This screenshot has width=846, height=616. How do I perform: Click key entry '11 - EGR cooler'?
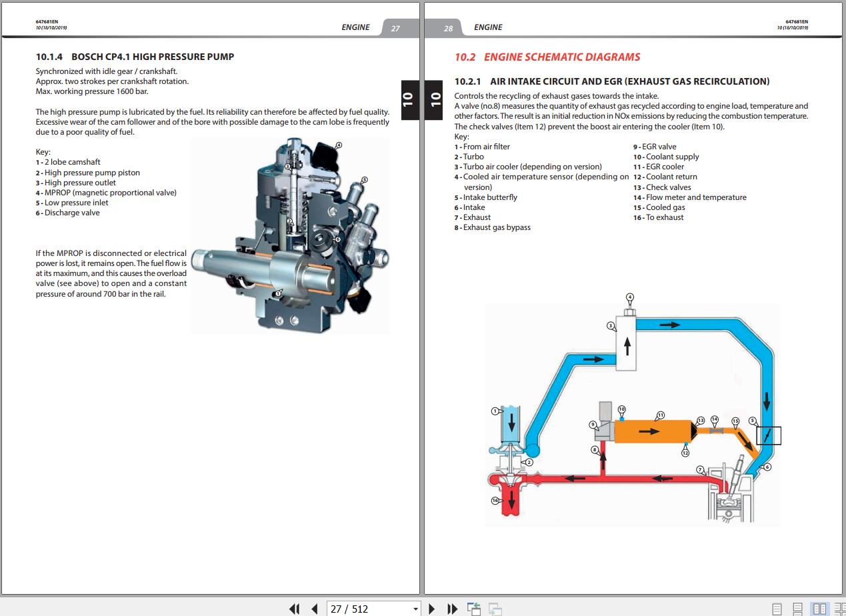click(659, 167)
